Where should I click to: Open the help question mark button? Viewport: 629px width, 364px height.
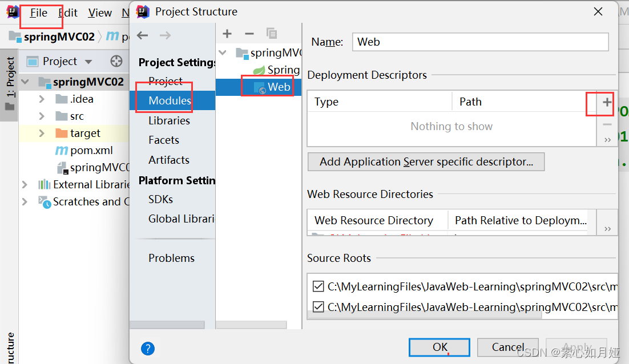pyautogui.click(x=148, y=349)
